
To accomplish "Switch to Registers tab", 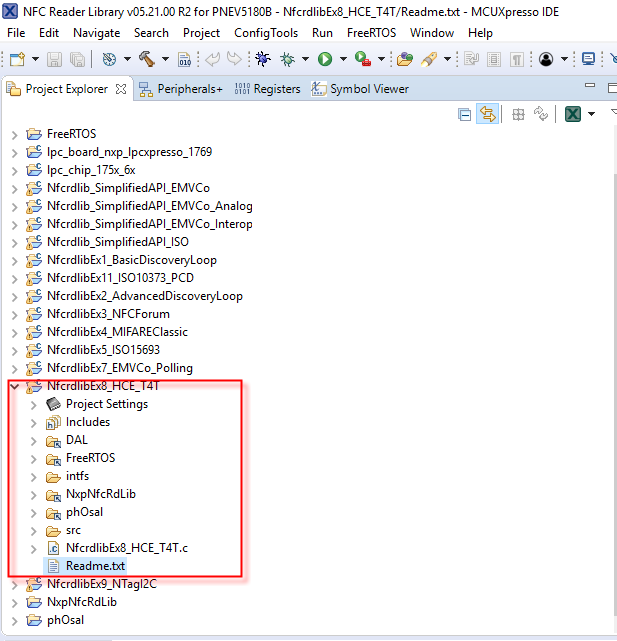I will click(267, 89).
